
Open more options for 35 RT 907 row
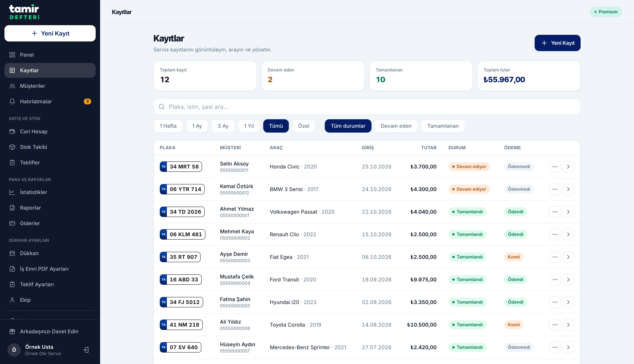click(555, 257)
